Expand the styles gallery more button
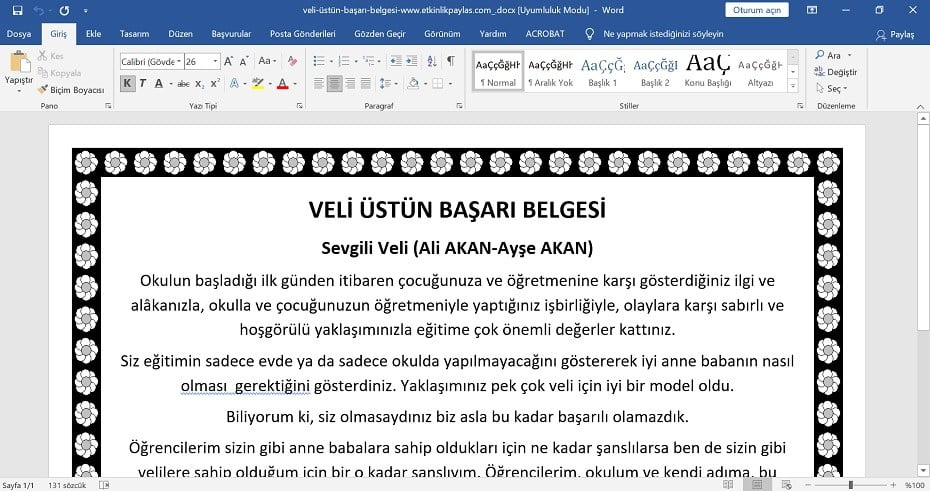930x491 pixels. click(x=793, y=86)
